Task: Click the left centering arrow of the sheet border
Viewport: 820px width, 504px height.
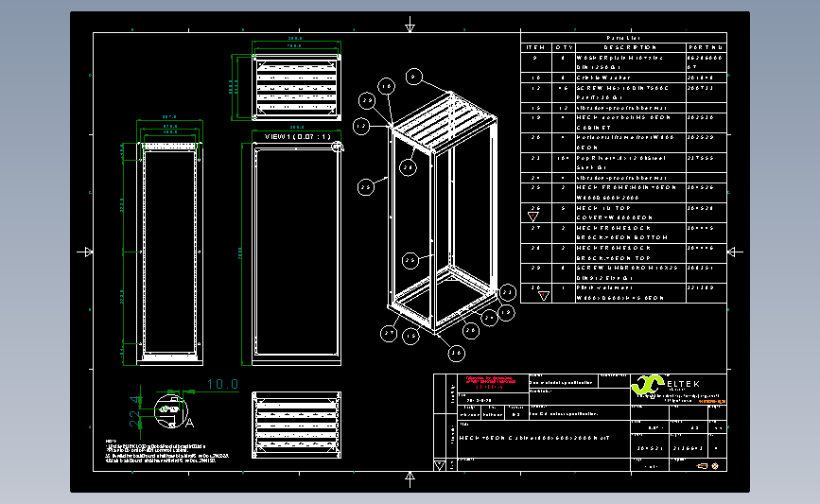Action: coord(85,252)
